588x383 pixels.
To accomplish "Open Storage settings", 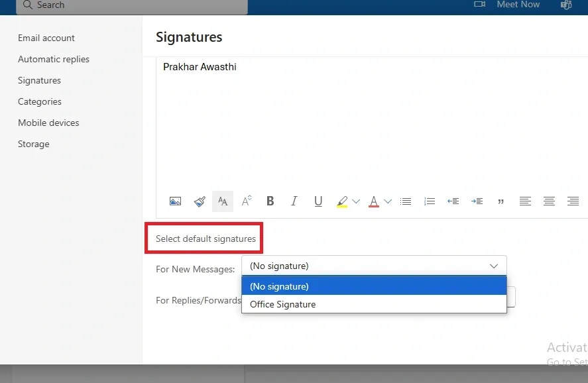I will (33, 144).
